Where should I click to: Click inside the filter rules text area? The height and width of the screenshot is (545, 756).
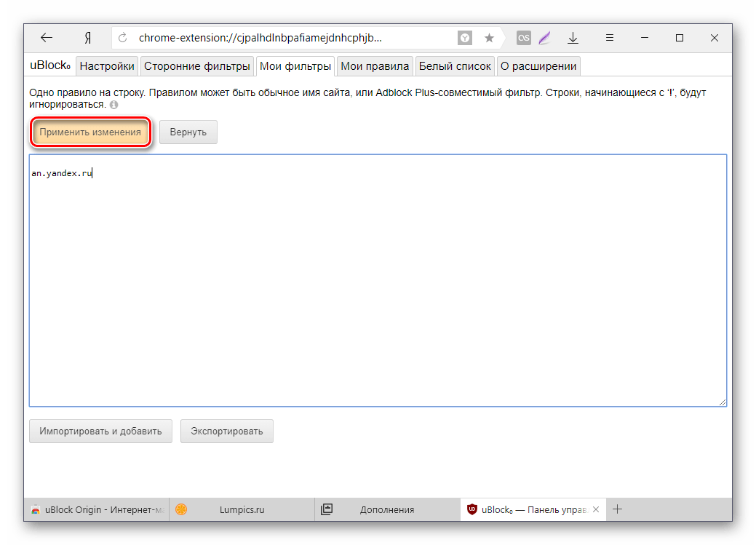pos(377,291)
